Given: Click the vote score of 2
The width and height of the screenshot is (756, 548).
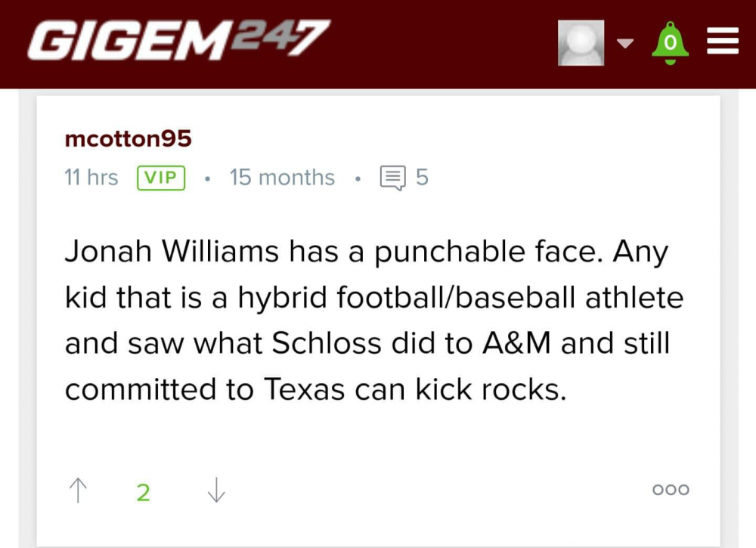Looking at the screenshot, I should click(143, 493).
